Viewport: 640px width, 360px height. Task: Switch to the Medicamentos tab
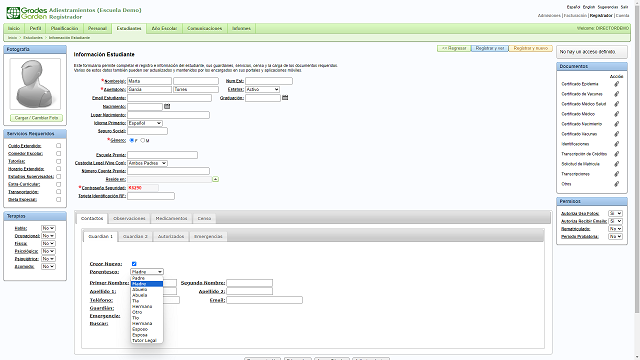click(x=171, y=218)
